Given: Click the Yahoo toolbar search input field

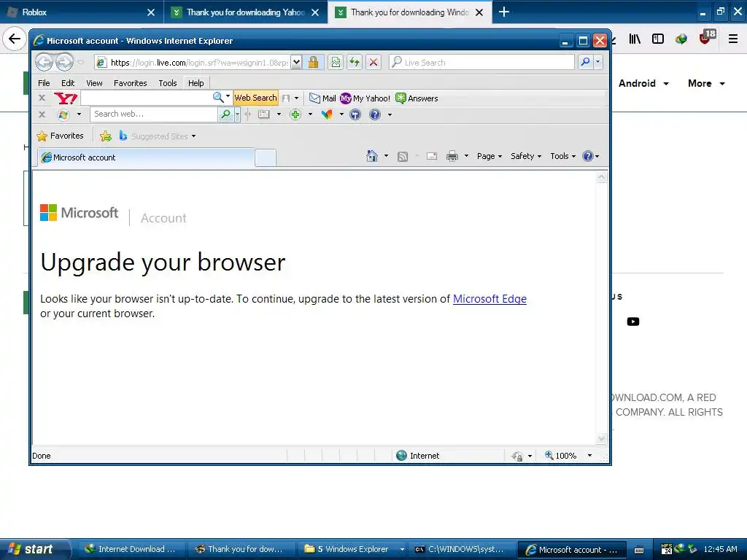Looking at the screenshot, I should [147, 98].
